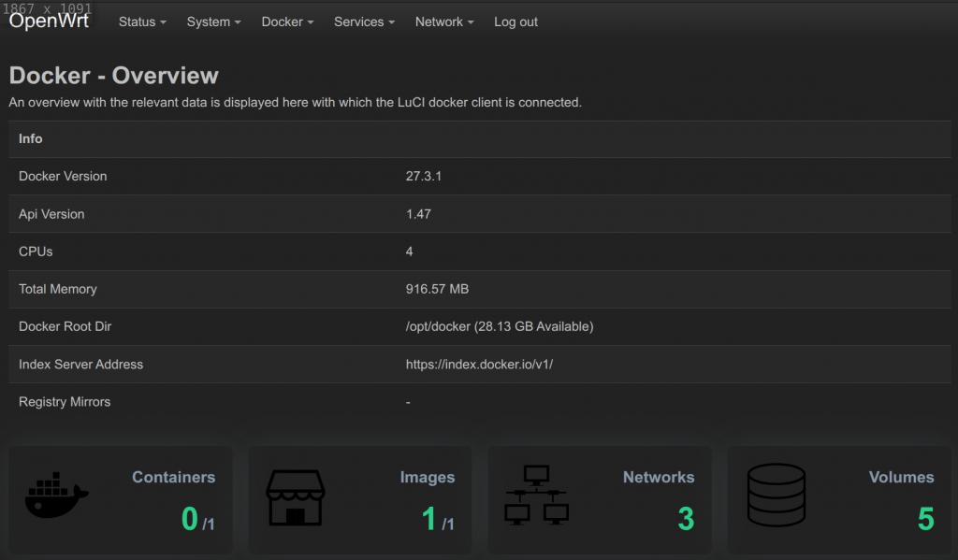Open the Volumes card title

coord(901,477)
